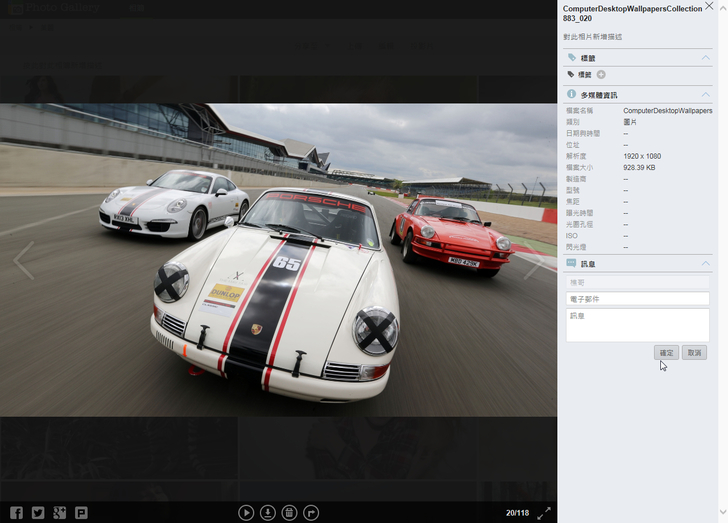The height and width of the screenshot is (523, 728).
Task: Delete the photo with trash icon
Action: click(289, 513)
